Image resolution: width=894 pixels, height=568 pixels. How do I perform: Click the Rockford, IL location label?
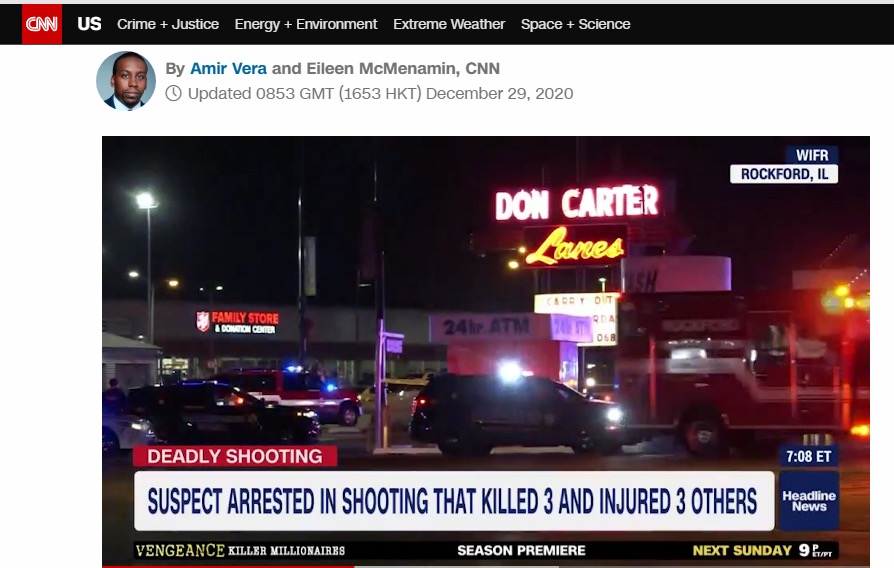point(784,174)
